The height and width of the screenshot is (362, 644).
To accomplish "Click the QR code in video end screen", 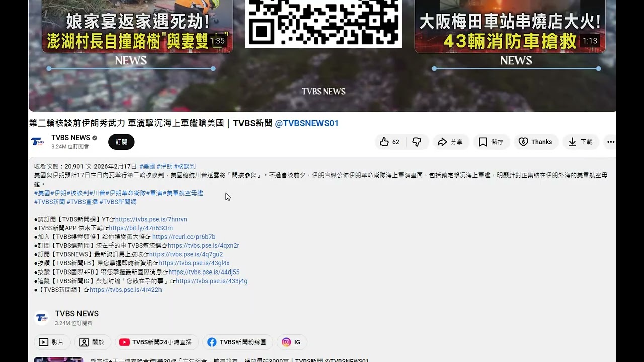I will (323, 23).
